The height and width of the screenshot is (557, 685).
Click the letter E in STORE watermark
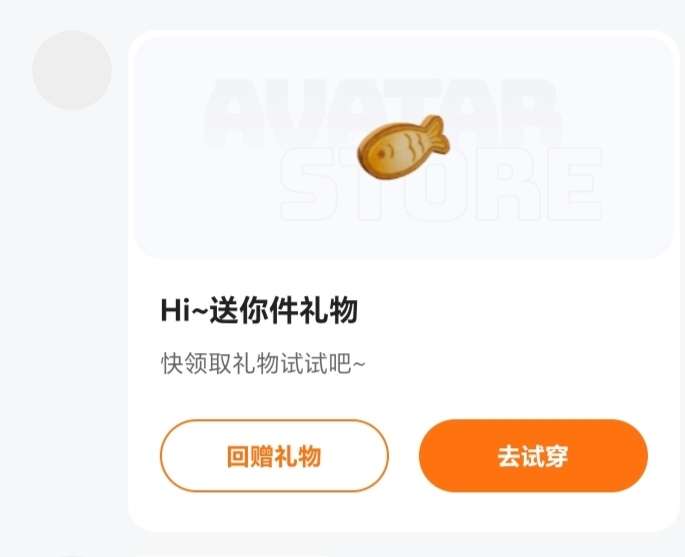coord(573,184)
